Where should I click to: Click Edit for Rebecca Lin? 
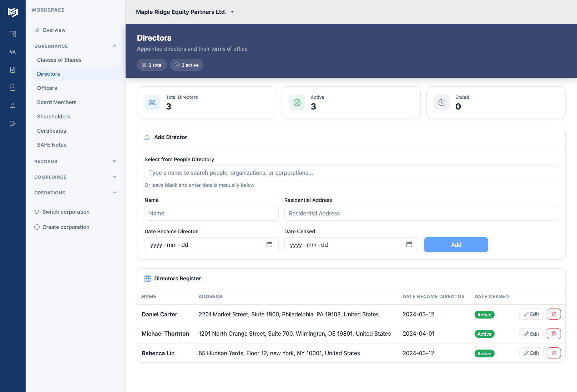[531, 353]
